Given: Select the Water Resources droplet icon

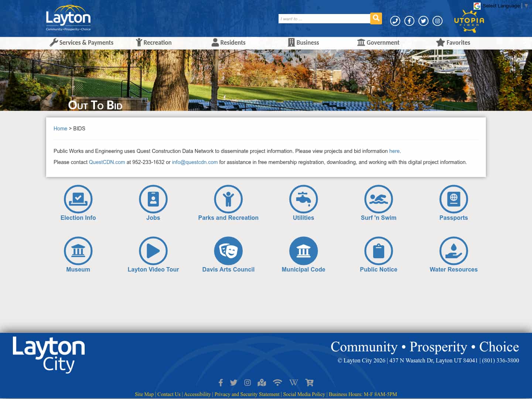Looking at the screenshot, I should point(454,250).
